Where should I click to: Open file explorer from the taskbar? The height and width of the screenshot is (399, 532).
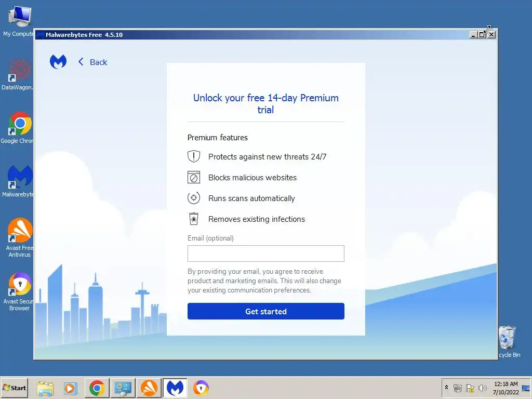(x=45, y=388)
